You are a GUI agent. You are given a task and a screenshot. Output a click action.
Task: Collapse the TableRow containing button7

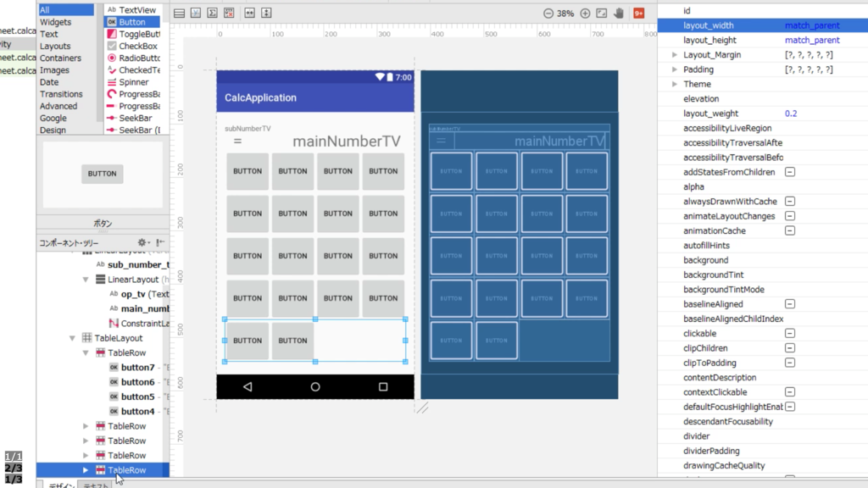[86, 352]
